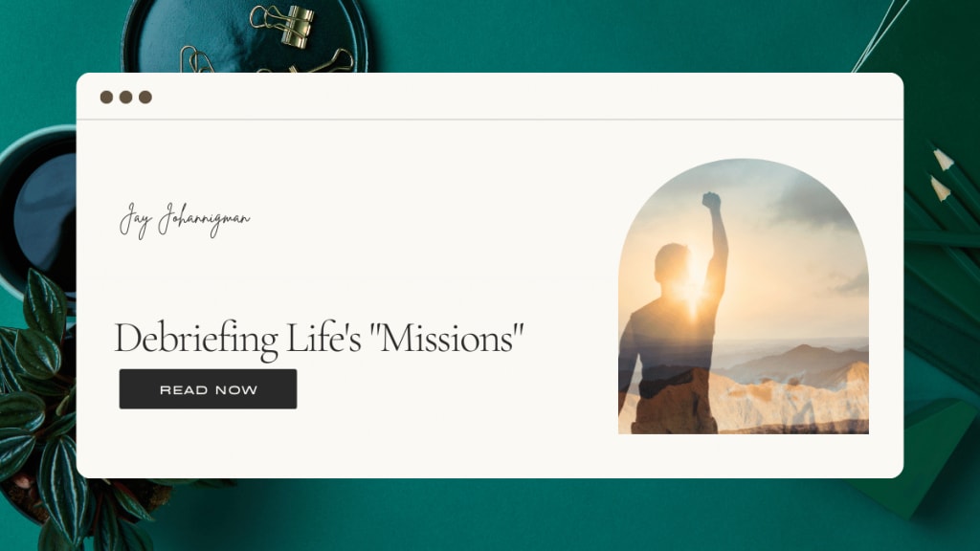This screenshot has width=980, height=551.
Task: Click the Jay Johannigman signature
Action: coord(185,220)
